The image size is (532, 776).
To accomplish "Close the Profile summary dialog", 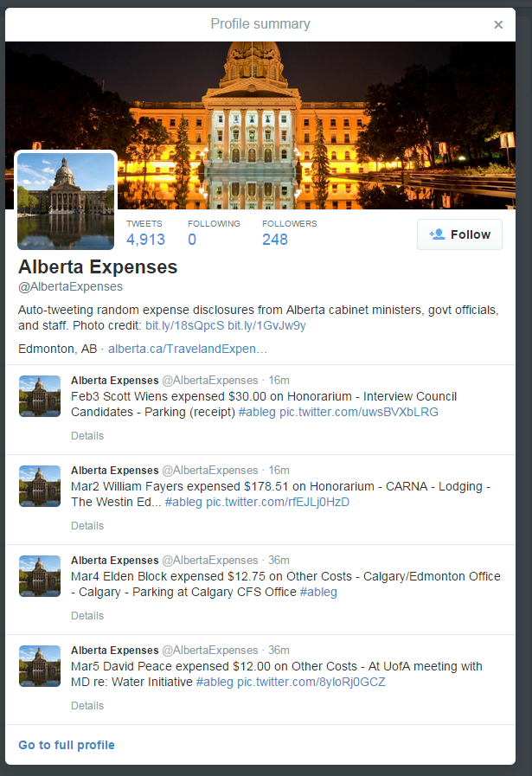I will click(x=498, y=24).
